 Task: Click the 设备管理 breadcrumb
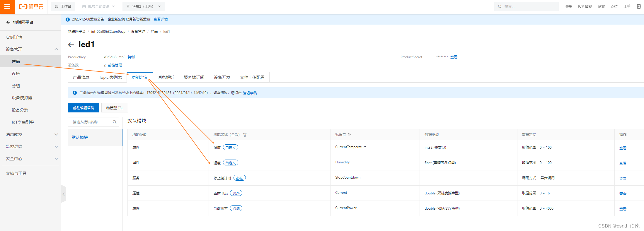click(138, 32)
